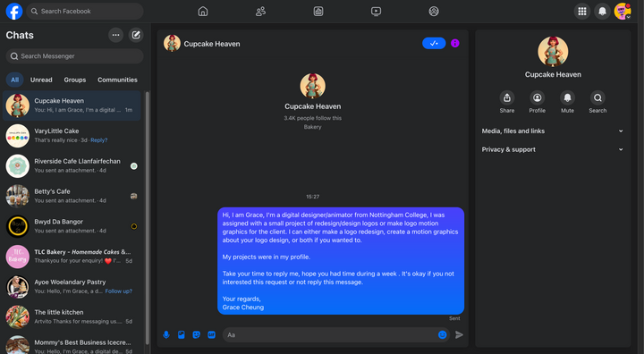Click the Search Messenger field
This screenshot has width=644, height=354.
[x=75, y=55]
